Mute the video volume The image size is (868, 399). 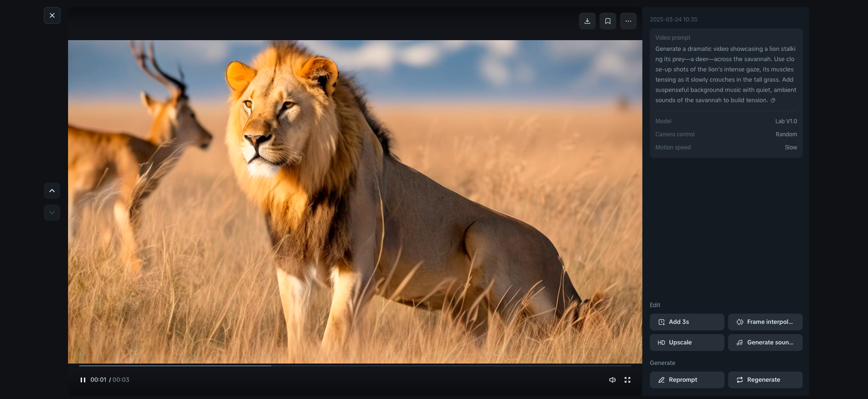point(613,380)
